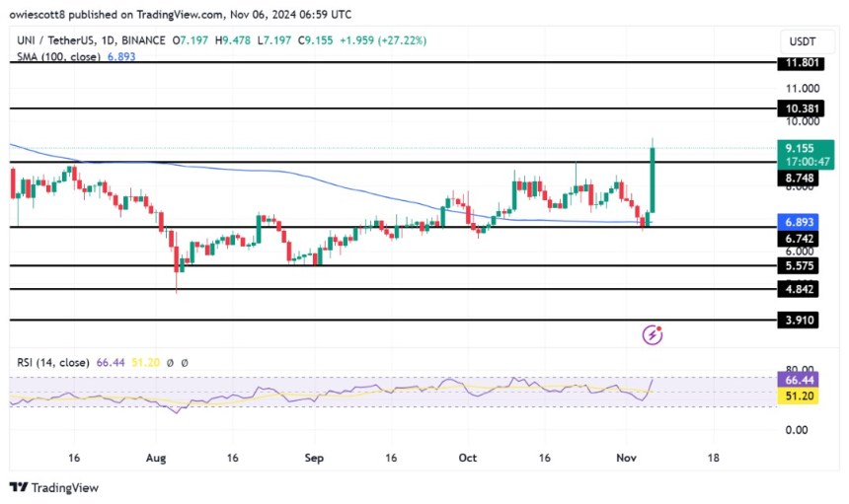Image resolution: width=849 pixels, height=504 pixels.
Task: Click the 11.801 price level label
Action: (x=802, y=63)
